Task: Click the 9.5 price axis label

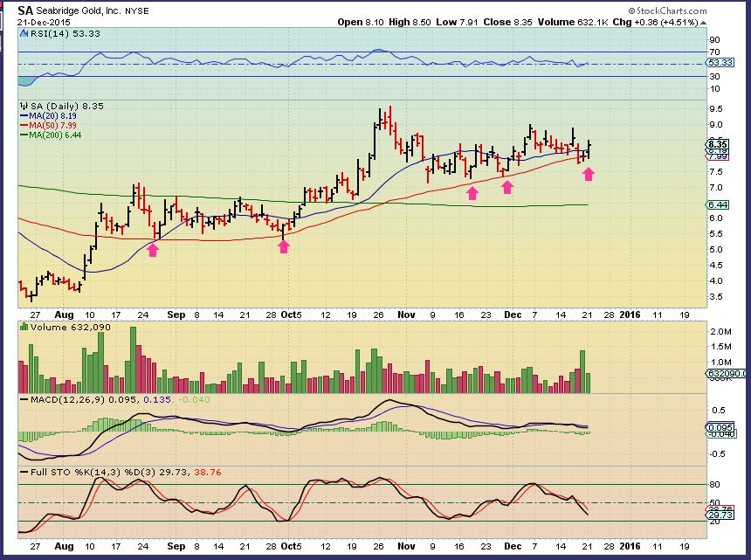Action: coord(716,109)
